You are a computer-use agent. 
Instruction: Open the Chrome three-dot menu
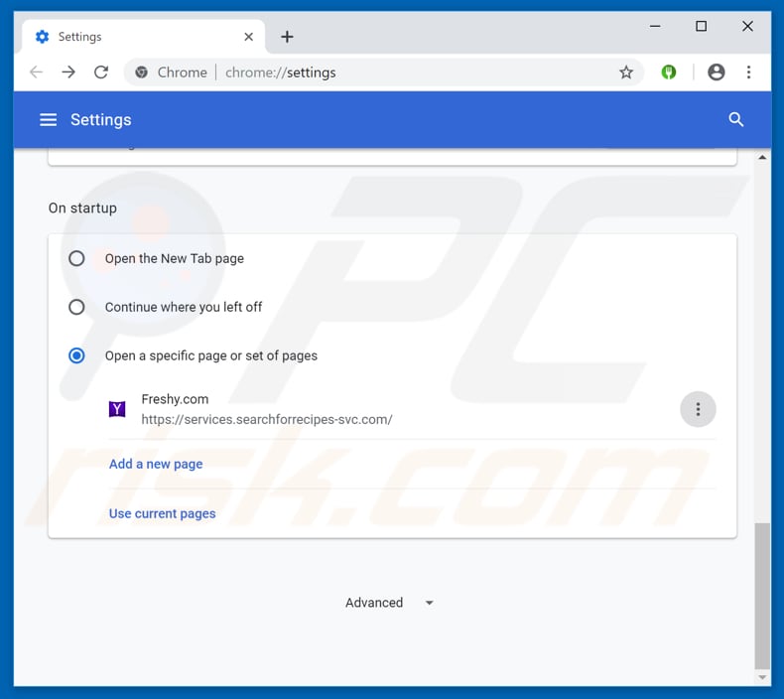point(748,72)
